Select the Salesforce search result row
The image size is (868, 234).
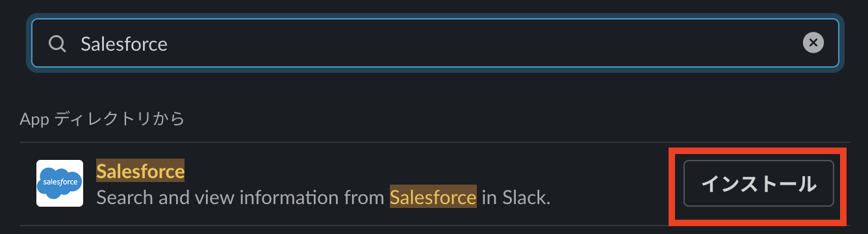[x=435, y=184]
